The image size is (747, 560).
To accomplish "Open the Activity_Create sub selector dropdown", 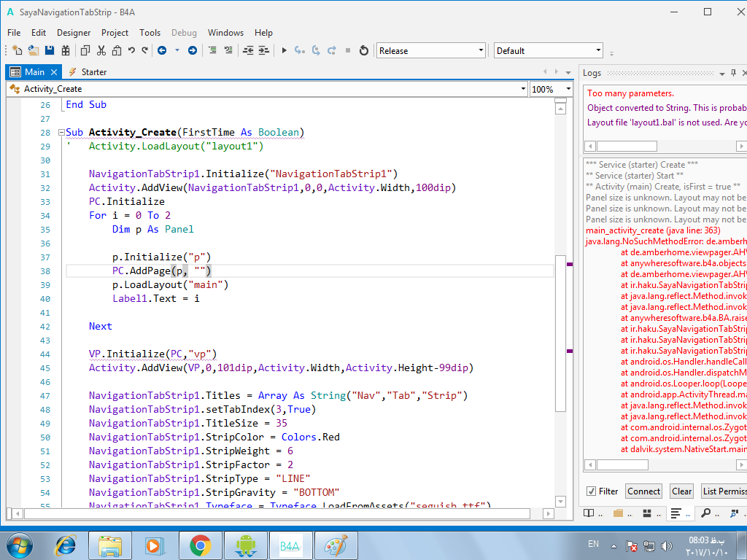I will (x=523, y=89).
